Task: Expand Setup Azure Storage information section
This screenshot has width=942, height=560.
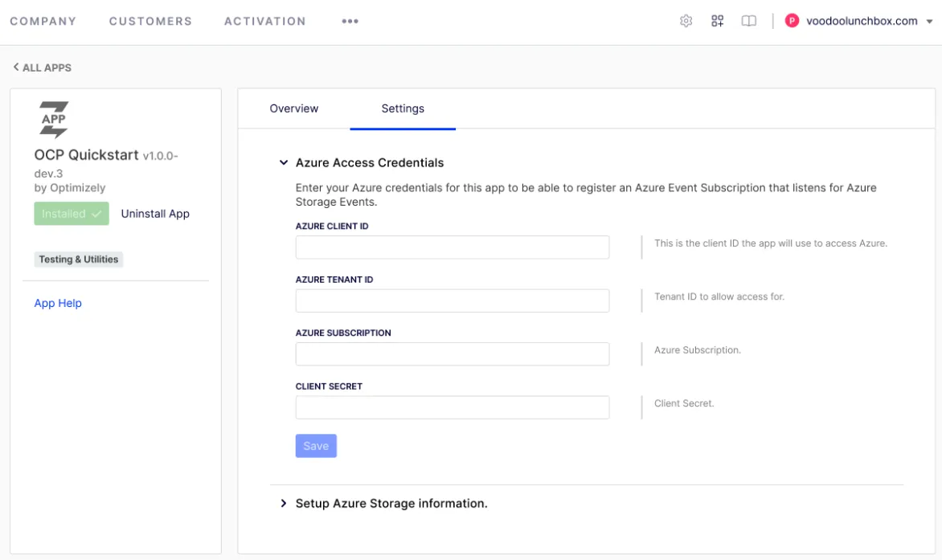Action: point(284,503)
